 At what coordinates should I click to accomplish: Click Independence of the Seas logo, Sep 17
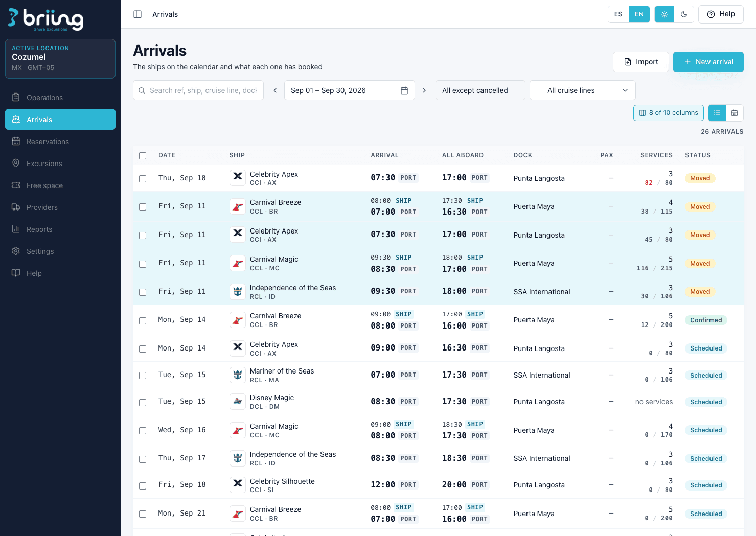(238, 458)
